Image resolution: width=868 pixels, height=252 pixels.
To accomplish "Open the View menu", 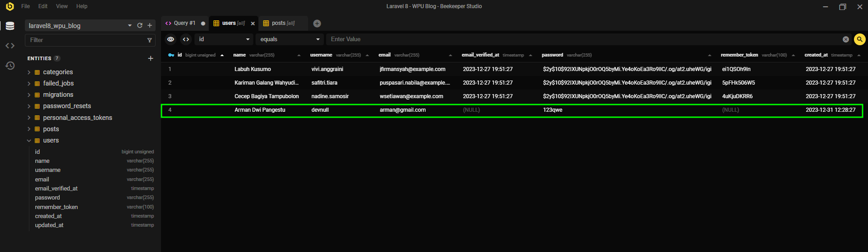I will [62, 6].
